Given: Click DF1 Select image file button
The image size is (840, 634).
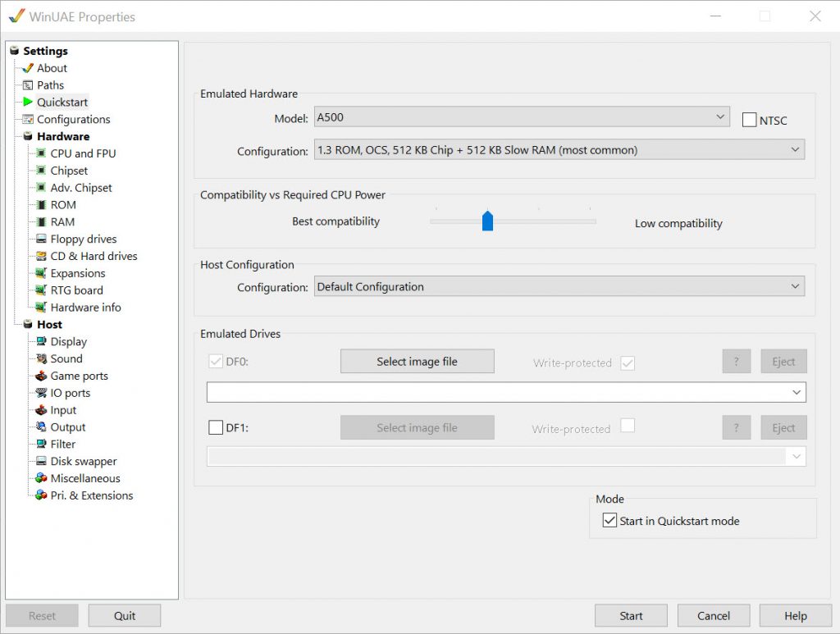Looking at the screenshot, I should (x=418, y=427).
